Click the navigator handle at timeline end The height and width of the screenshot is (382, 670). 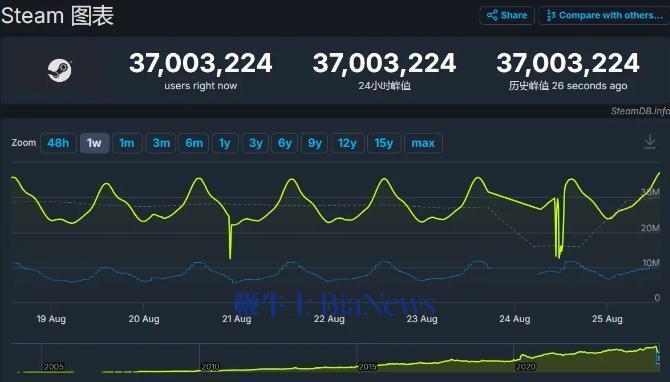tap(658, 358)
